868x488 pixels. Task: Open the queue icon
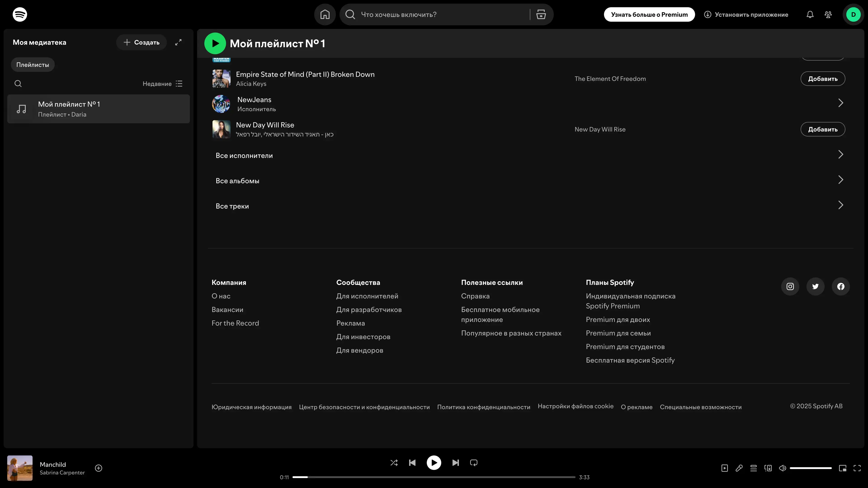tap(753, 468)
